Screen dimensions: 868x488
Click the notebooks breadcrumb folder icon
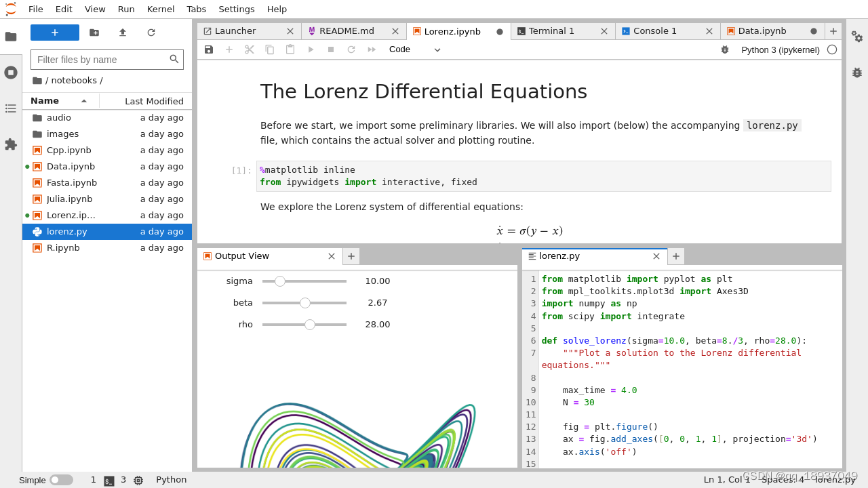tap(37, 81)
